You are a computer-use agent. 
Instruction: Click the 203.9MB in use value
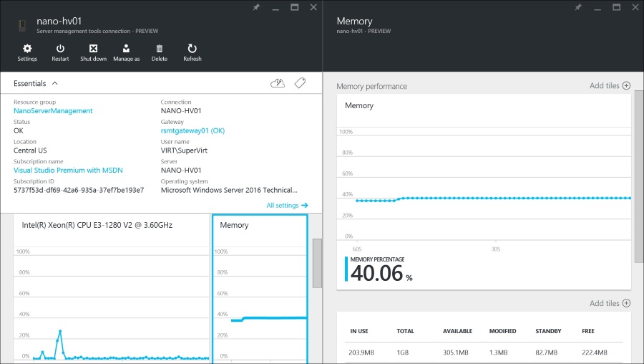(x=361, y=353)
